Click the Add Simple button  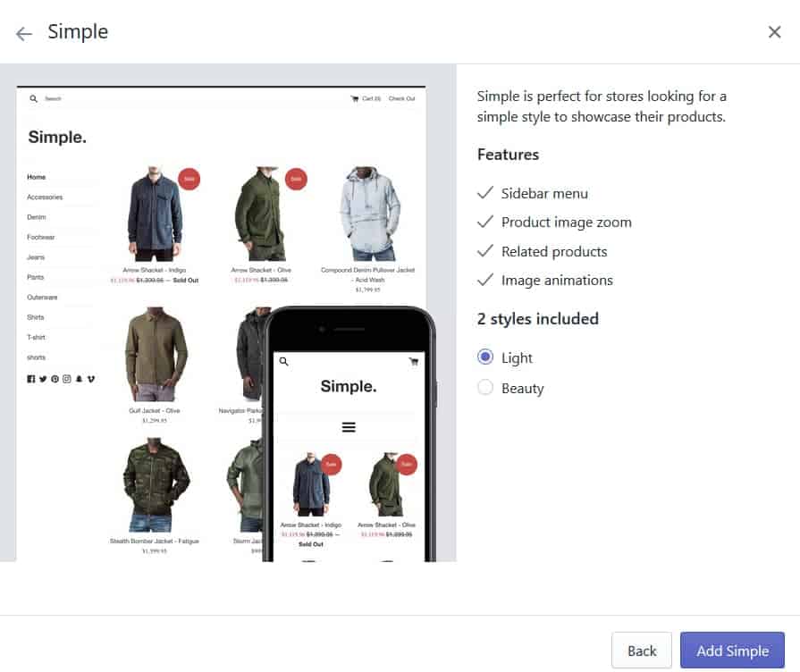pyautogui.click(x=732, y=651)
